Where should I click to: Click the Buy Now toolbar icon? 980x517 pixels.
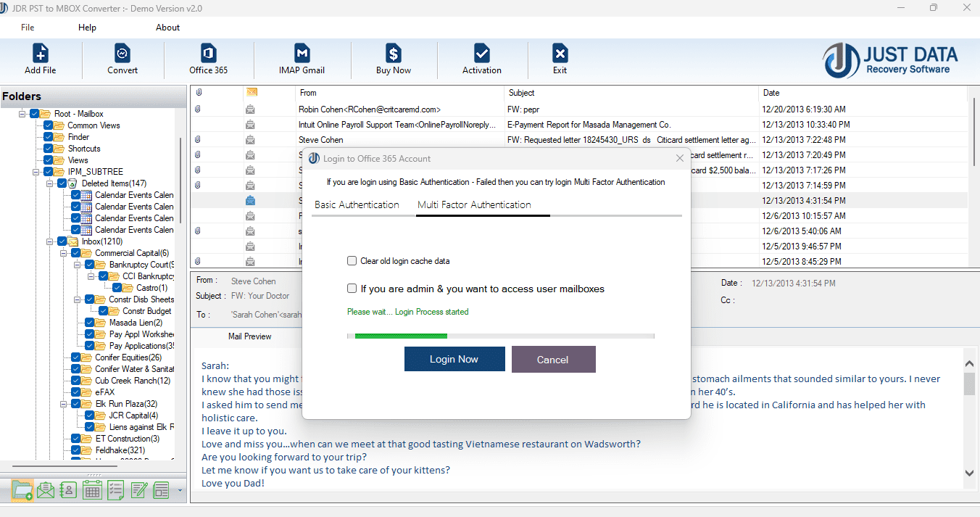pyautogui.click(x=393, y=58)
